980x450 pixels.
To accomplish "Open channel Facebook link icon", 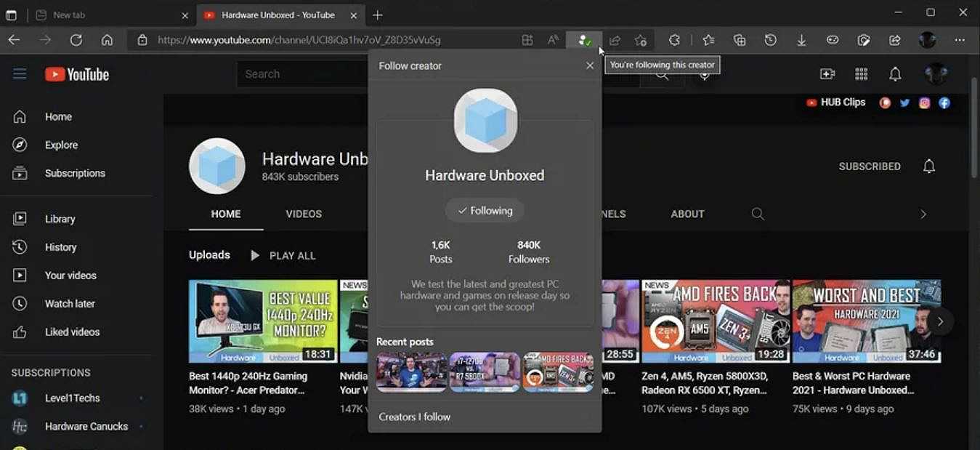I will [944, 103].
